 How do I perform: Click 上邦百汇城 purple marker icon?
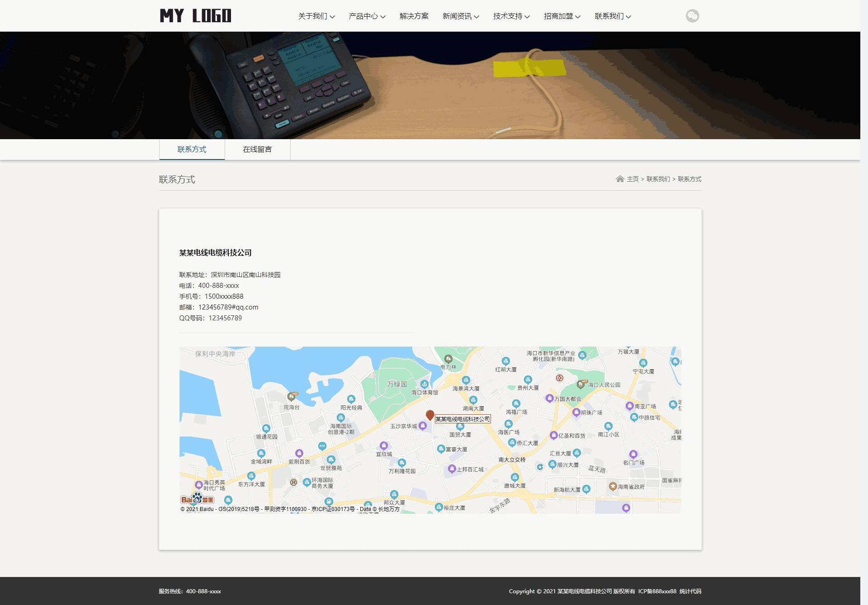point(452,469)
